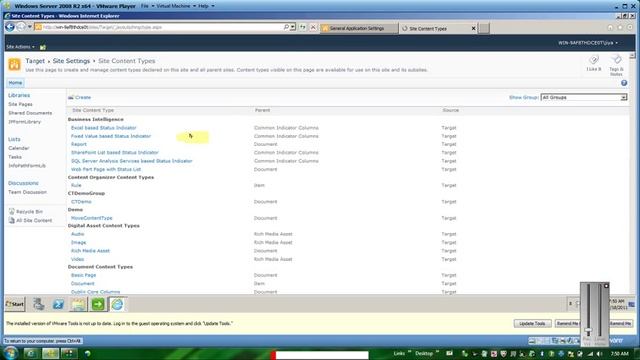Click the stop loading X icon
Viewport: 640px width, 360px height.
313,27
